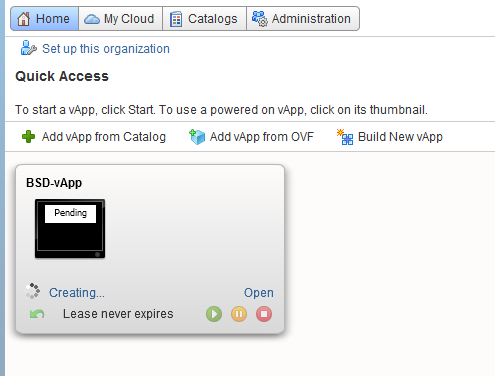Open the My Cloud tab
Screen dimensions: 495x376
(x=120, y=19)
